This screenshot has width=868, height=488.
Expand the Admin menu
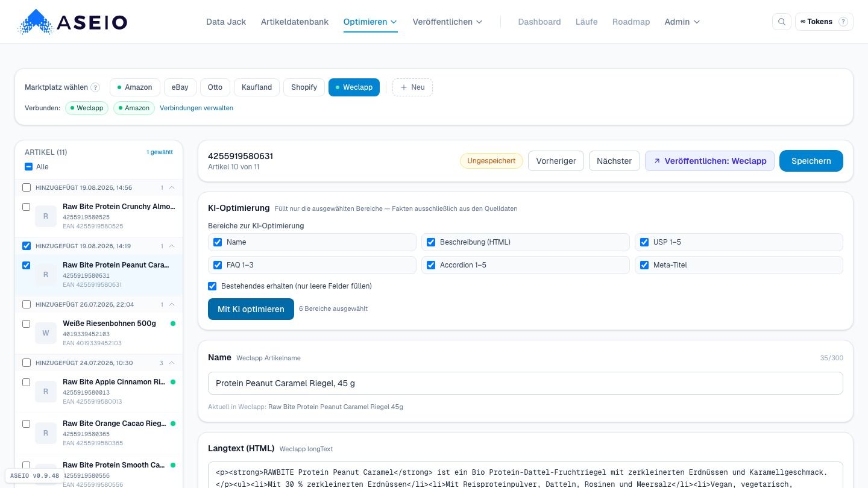point(682,22)
